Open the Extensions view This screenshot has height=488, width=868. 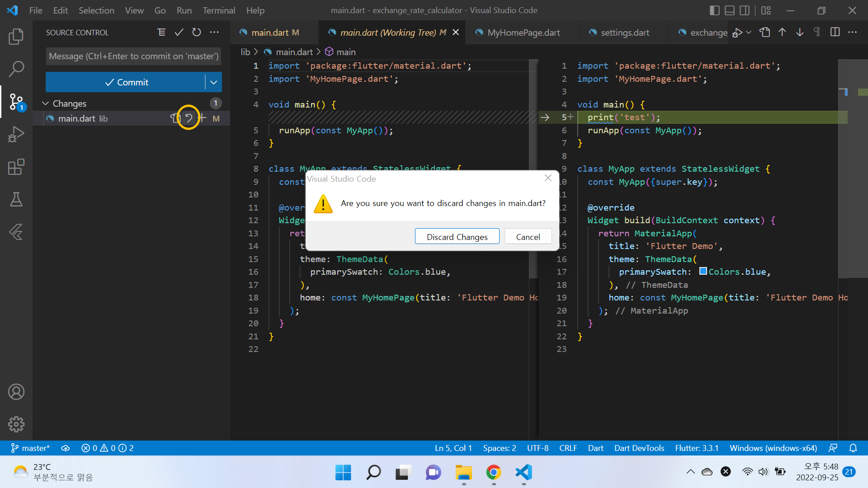tap(16, 167)
